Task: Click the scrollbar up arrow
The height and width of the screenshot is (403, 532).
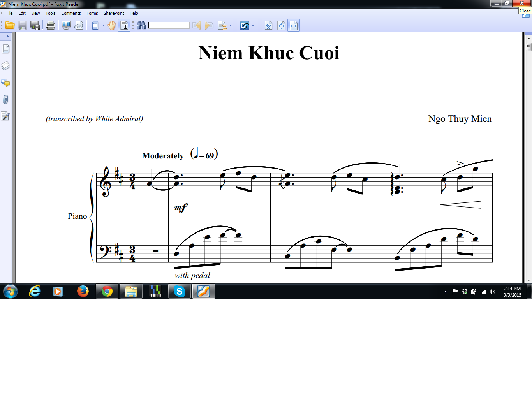Action: [528, 39]
